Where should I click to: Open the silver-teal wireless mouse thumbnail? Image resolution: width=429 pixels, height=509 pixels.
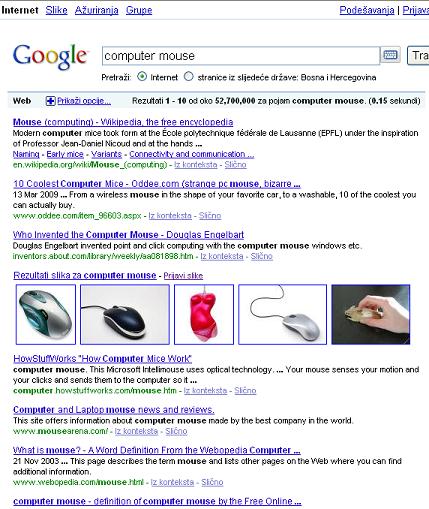[x=46, y=314]
